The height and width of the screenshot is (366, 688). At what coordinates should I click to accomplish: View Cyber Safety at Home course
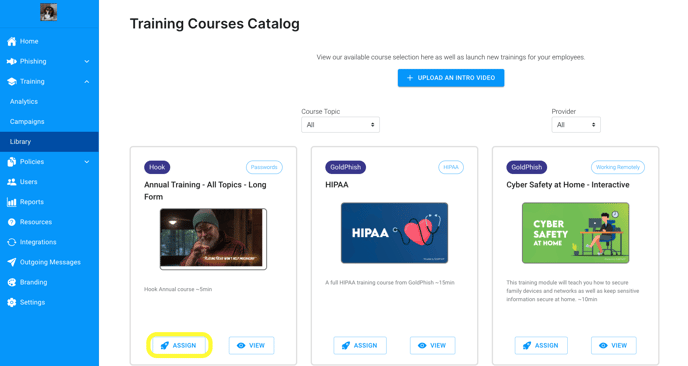pos(613,345)
